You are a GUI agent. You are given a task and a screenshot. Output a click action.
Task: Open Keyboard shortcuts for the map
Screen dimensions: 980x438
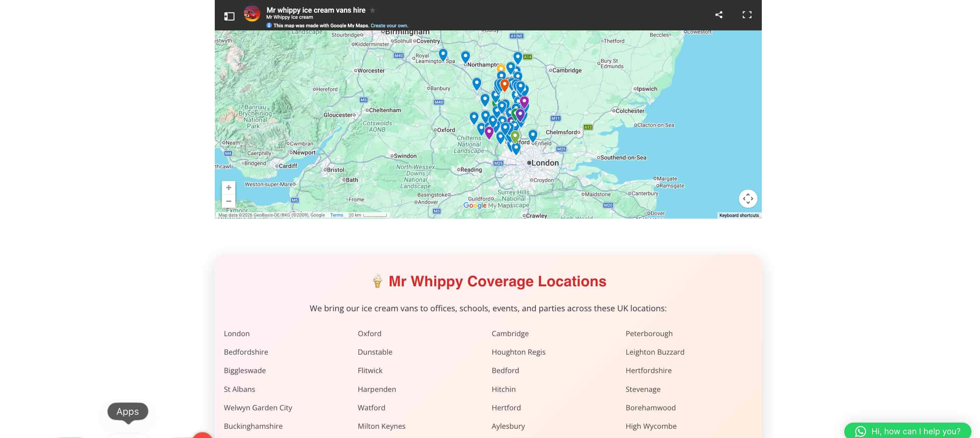click(739, 215)
